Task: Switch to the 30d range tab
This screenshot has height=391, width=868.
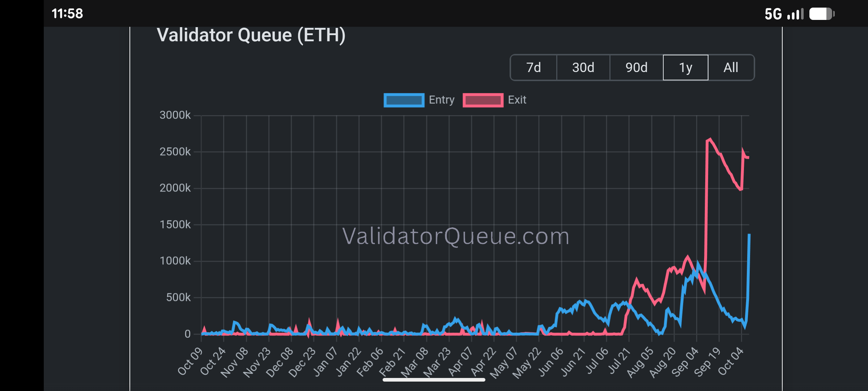Action: (x=583, y=68)
